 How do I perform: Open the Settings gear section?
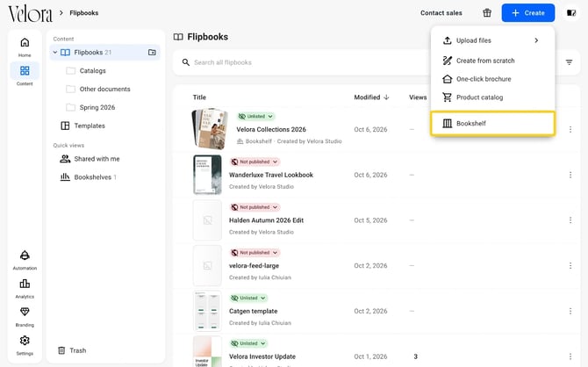(25, 345)
